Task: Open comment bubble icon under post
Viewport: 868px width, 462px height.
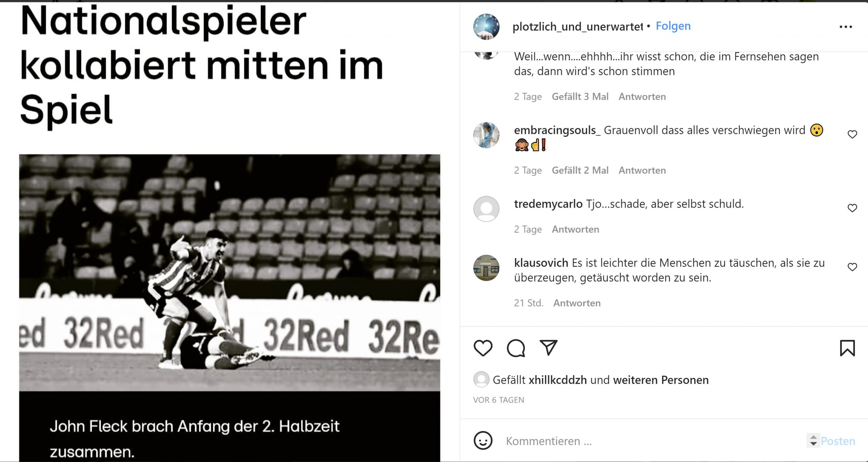Action: tap(516, 348)
